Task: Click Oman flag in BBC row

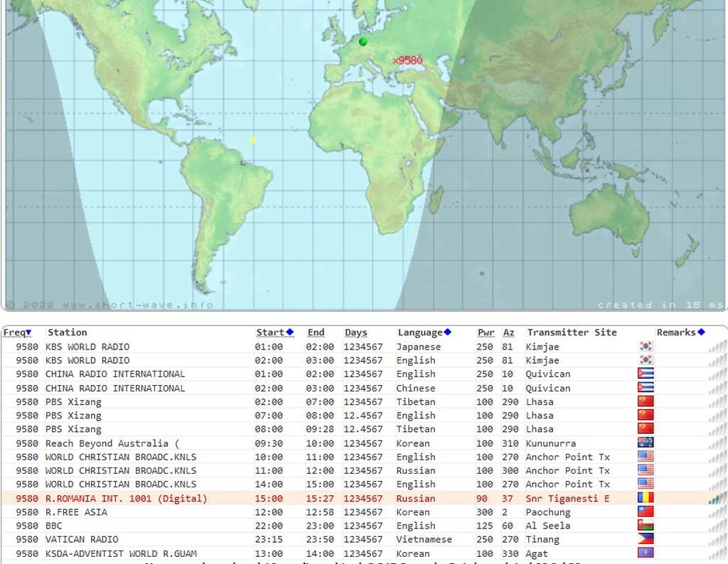Action: point(646,525)
